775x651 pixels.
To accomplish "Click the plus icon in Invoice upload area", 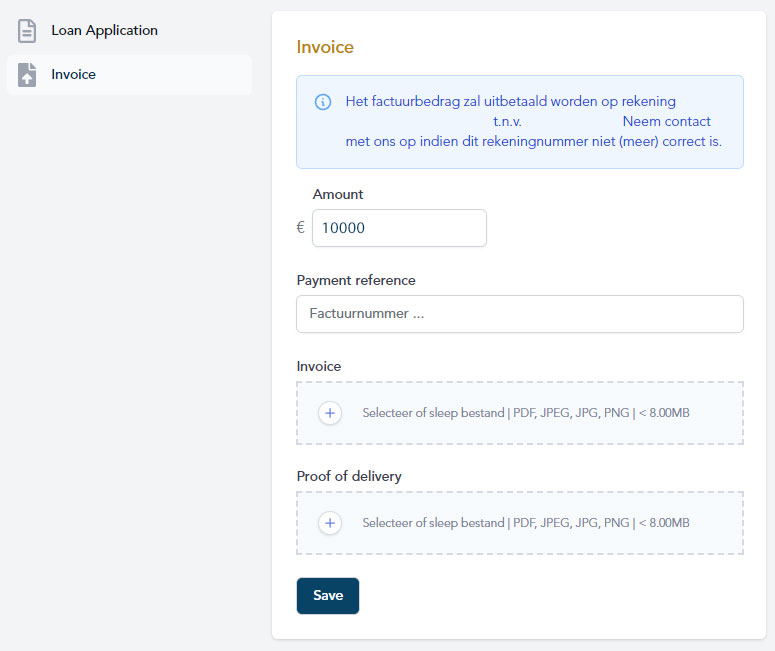I will [330, 413].
